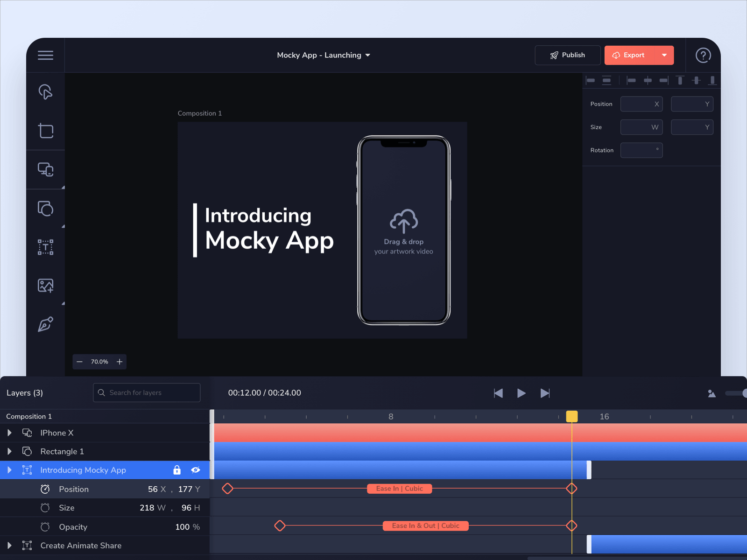Toggle Size keyframe stopwatch
747x560 pixels.
click(x=45, y=508)
